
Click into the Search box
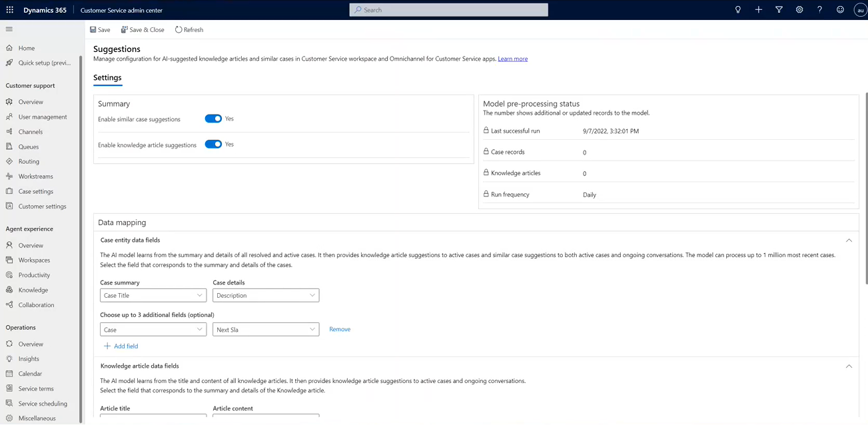[x=448, y=9]
